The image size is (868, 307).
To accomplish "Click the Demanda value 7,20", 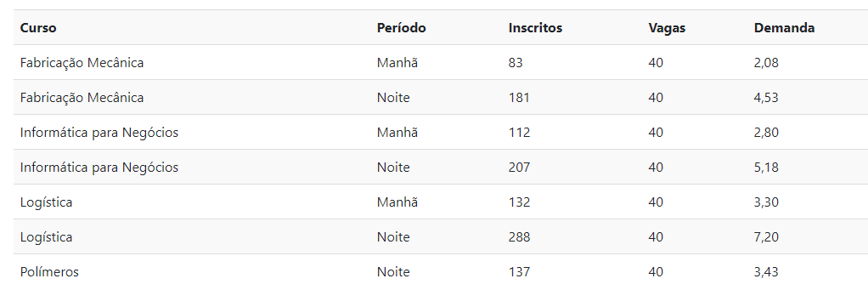I will pos(766,238).
